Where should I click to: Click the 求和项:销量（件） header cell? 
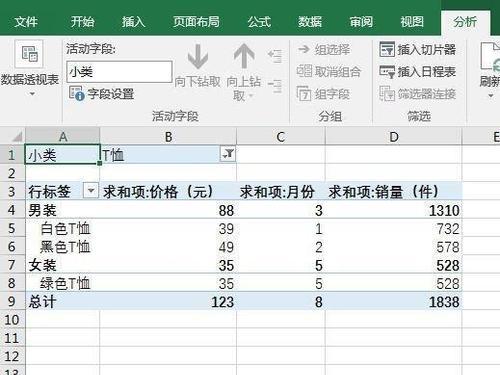pyautogui.click(x=394, y=192)
